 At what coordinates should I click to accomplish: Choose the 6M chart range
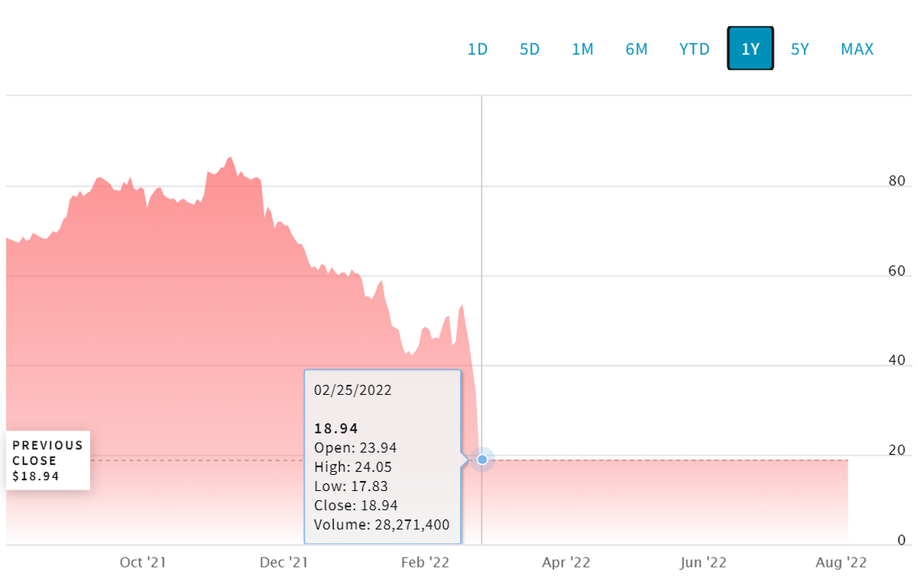click(x=637, y=49)
